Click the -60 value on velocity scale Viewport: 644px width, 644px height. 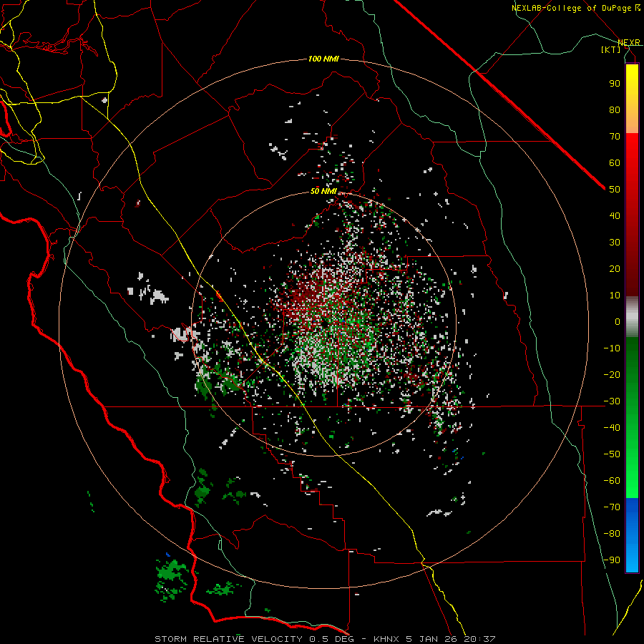tap(612, 481)
